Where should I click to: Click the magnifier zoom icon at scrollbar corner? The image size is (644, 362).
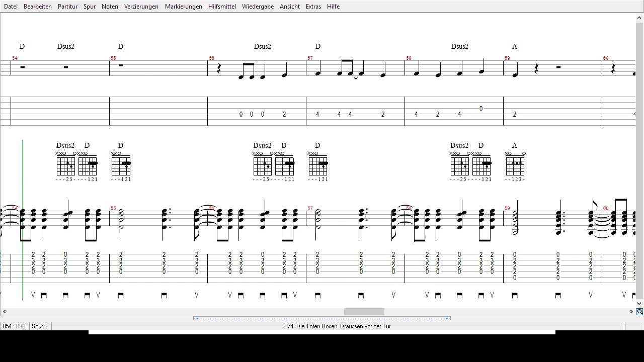pos(639,312)
